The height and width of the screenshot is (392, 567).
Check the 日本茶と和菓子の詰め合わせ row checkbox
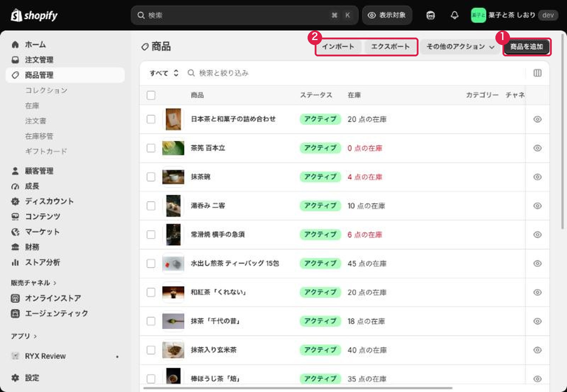pyautogui.click(x=151, y=119)
